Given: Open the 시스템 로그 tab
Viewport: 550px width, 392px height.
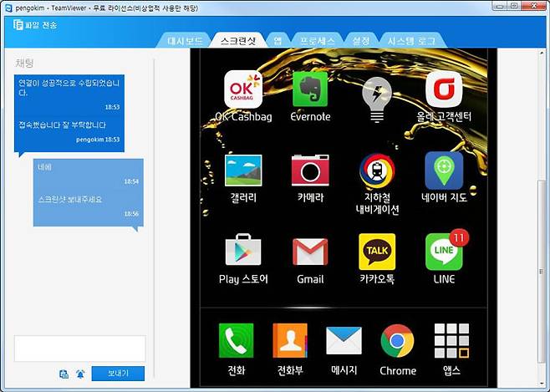Looking at the screenshot, I should coord(411,41).
